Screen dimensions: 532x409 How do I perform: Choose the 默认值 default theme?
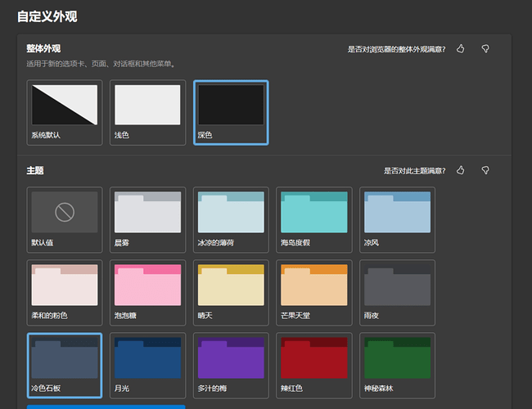[x=65, y=220]
